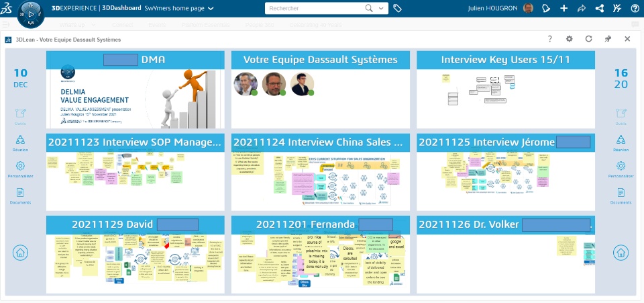Open the chat bubble icon on tab bar
Image resolution: width=644 pixels, height=303 pixels.
coord(635,25)
